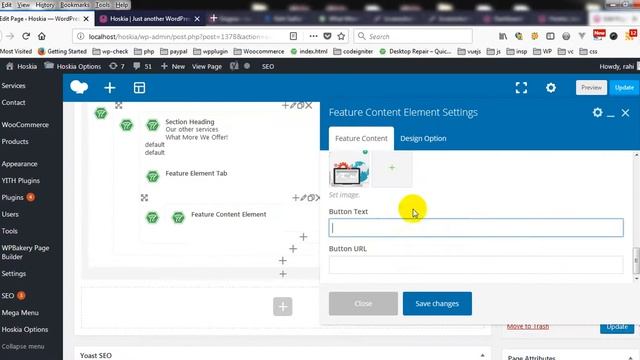
Task: Expand the Yoast SEO metabox arrow
Action: click(482, 356)
